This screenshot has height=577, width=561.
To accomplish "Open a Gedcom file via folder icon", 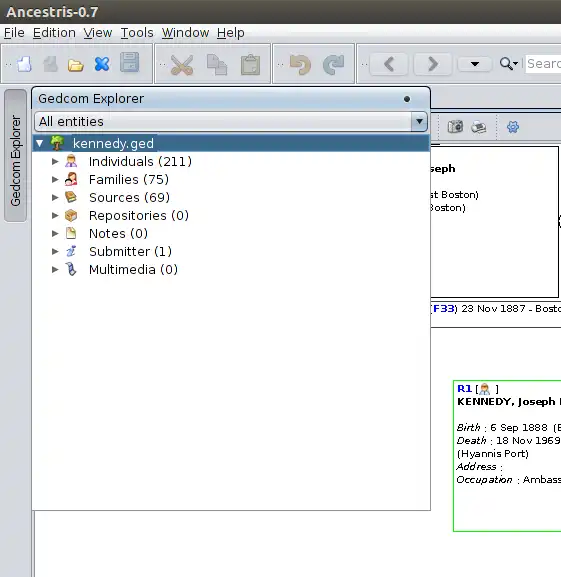I will click(76, 65).
